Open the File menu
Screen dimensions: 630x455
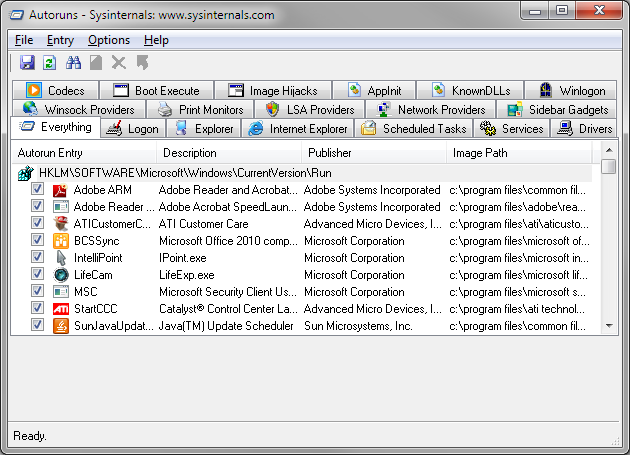click(24, 40)
